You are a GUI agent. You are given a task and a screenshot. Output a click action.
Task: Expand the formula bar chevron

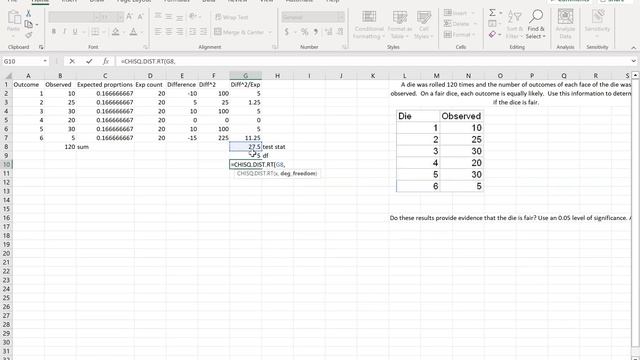click(633, 61)
